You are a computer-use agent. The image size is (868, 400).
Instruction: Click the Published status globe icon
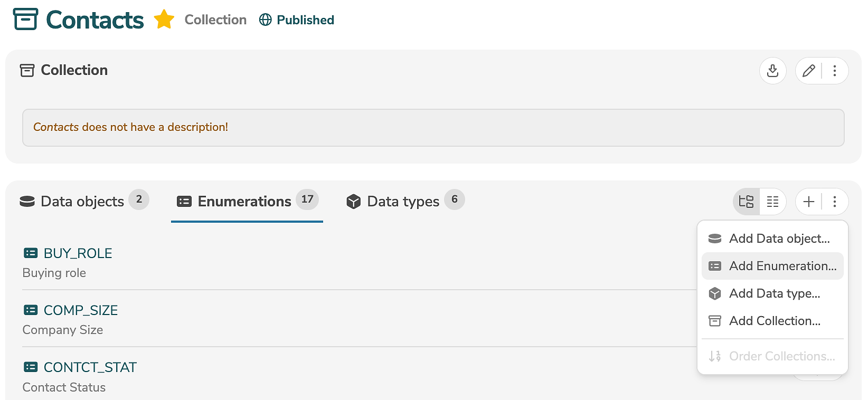pyautogui.click(x=266, y=20)
